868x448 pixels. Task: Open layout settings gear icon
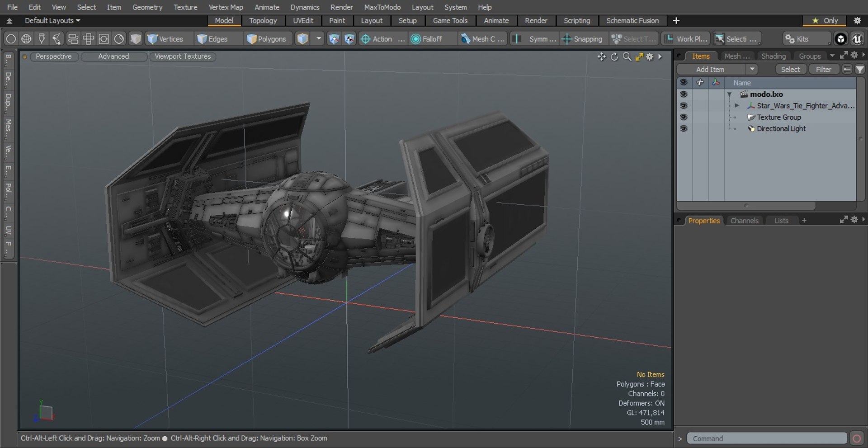[x=857, y=21]
